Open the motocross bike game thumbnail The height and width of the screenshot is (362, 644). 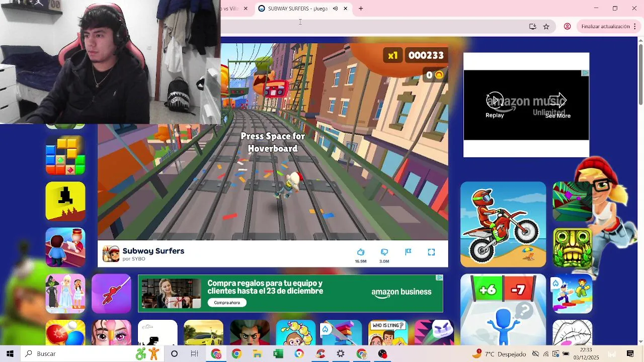pyautogui.click(x=503, y=224)
